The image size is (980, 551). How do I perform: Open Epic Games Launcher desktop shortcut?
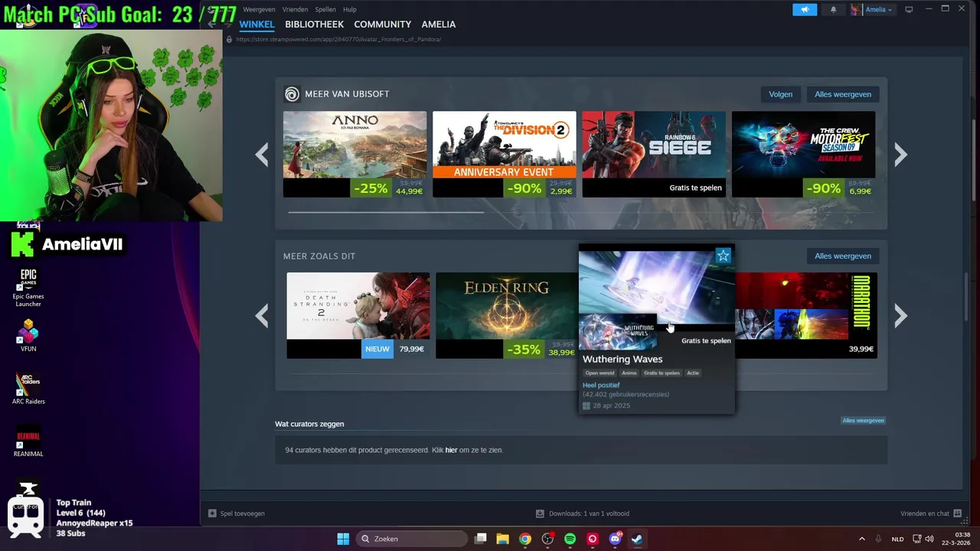tap(28, 288)
